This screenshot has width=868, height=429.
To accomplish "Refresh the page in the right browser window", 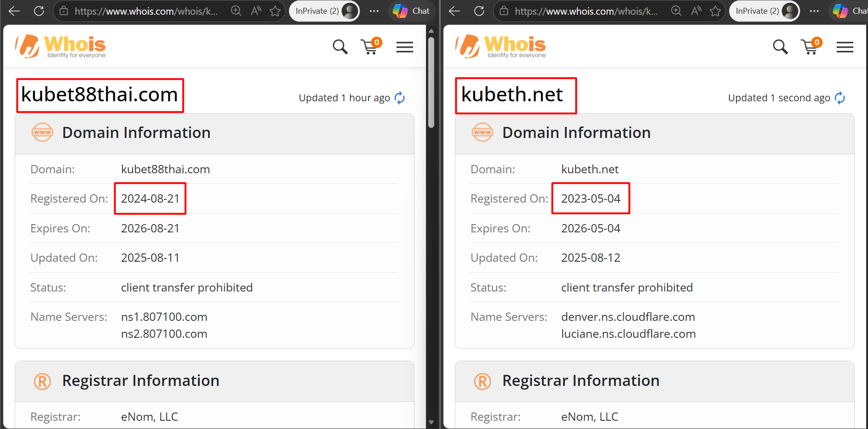I will (479, 11).
